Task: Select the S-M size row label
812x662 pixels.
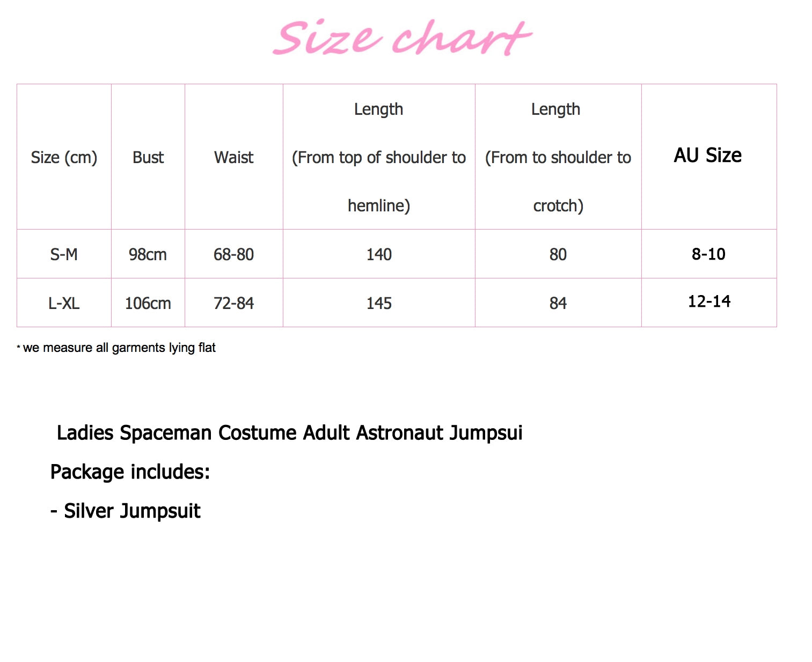Action: 64,254
